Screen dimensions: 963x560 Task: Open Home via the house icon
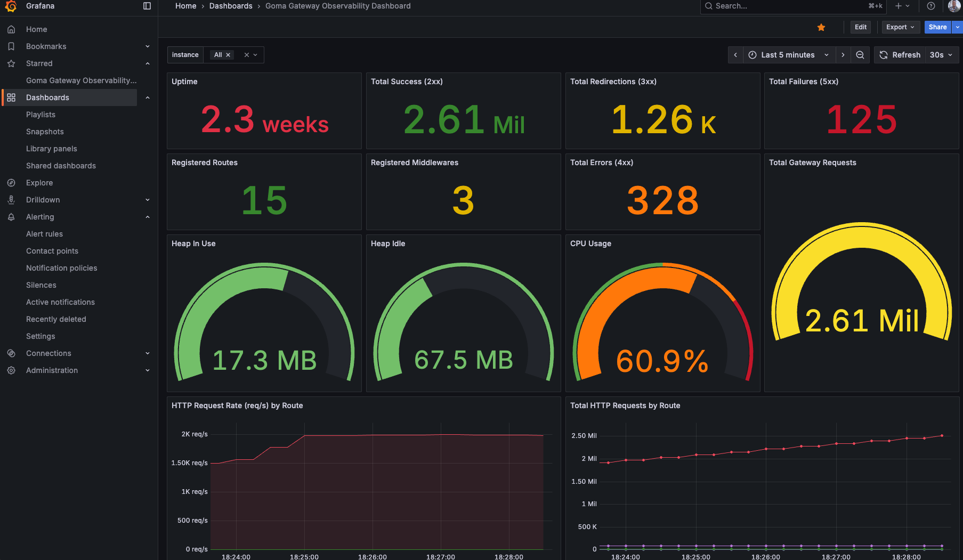click(11, 29)
